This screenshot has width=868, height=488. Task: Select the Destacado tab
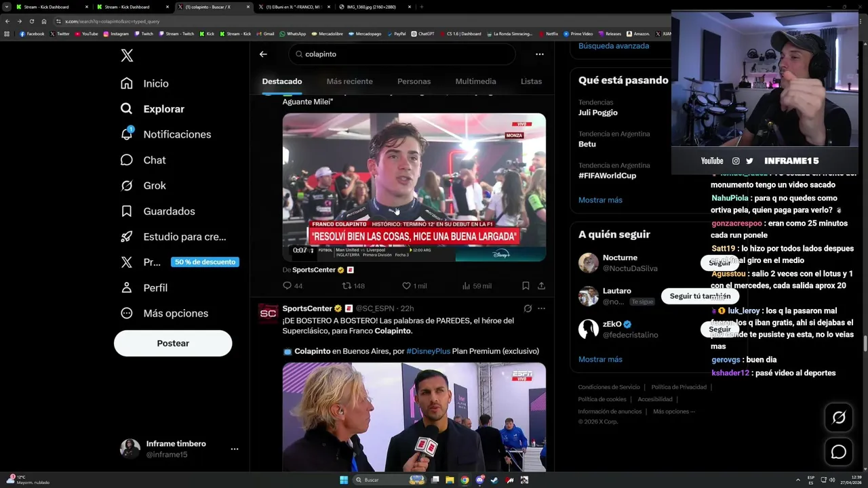point(282,81)
